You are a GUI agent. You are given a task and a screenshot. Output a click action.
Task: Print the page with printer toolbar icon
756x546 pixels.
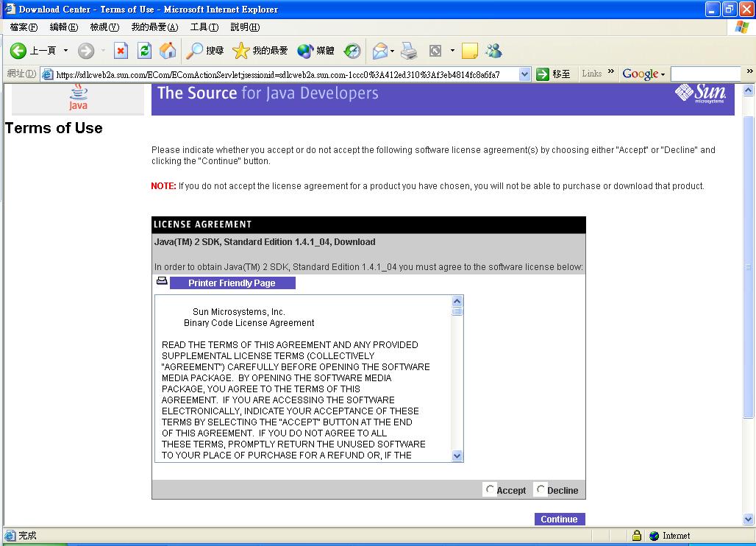point(409,51)
